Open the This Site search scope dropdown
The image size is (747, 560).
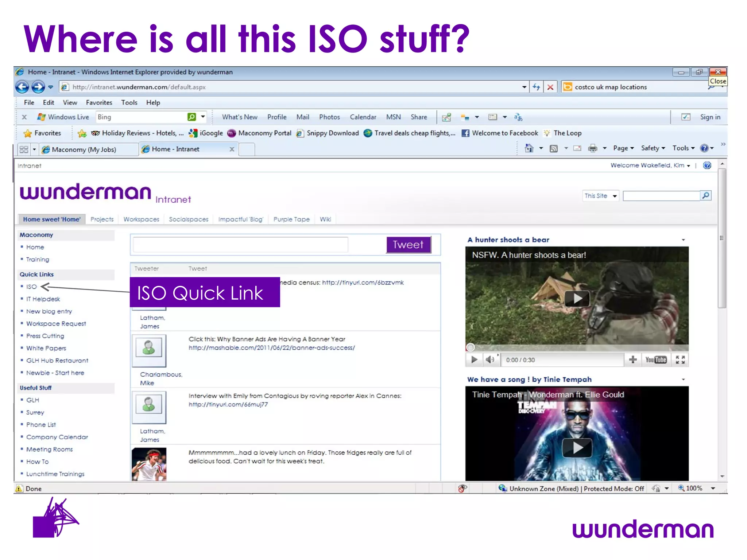[600, 196]
